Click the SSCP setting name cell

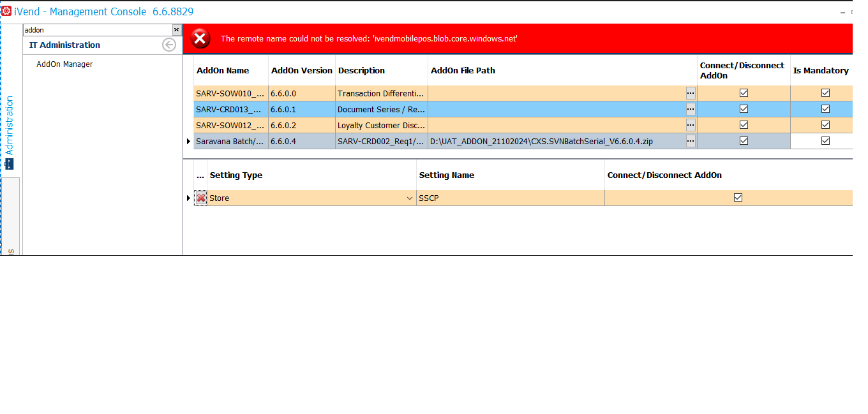(511, 198)
